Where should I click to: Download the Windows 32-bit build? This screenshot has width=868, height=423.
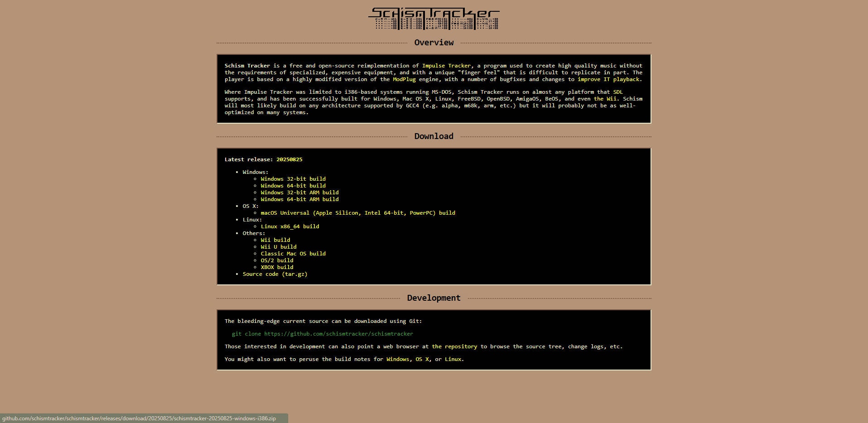click(293, 179)
